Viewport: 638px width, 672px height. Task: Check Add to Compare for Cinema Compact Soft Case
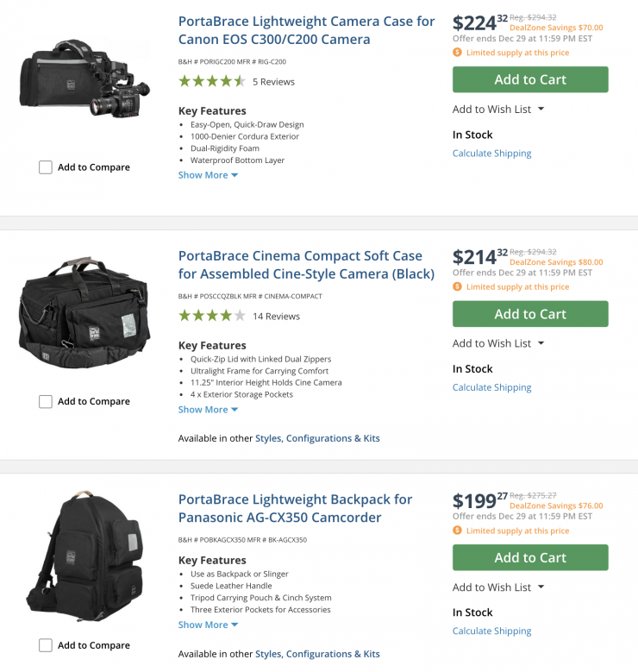46,402
